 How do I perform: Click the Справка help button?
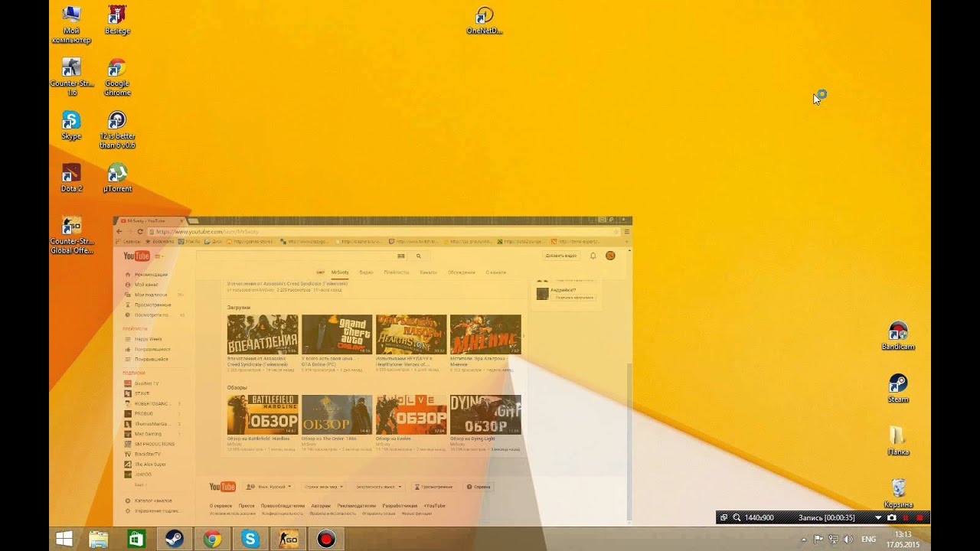coord(479,487)
